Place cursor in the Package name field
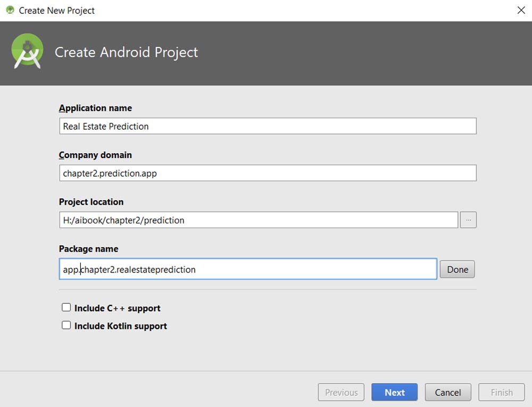The width and height of the screenshot is (532, 407). coord(248,269)
